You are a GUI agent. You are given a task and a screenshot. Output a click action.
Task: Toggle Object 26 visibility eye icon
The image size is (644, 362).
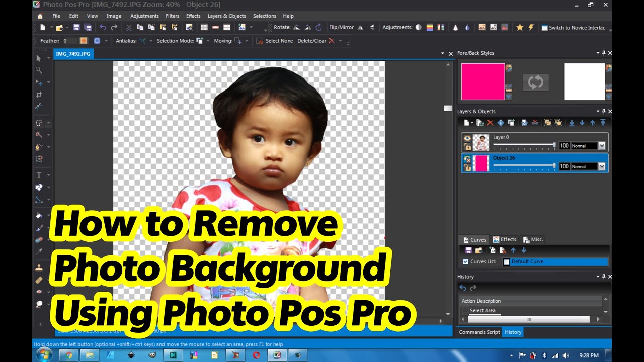467,159
